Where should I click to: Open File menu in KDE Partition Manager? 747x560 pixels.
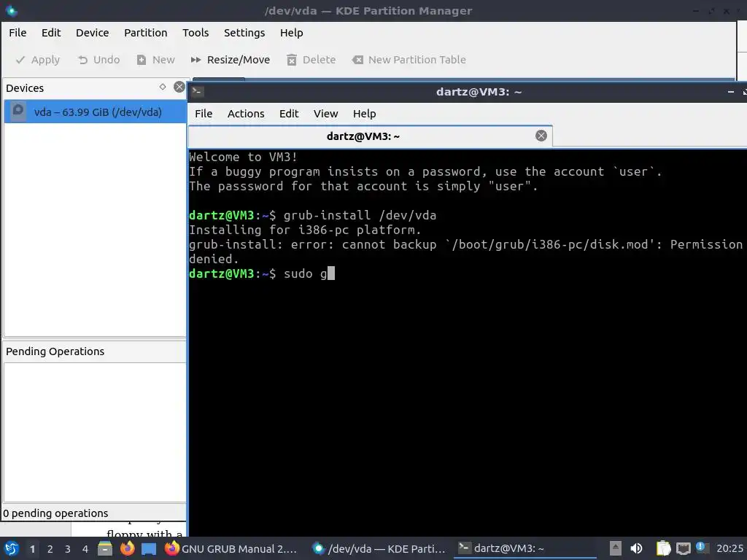18,33
